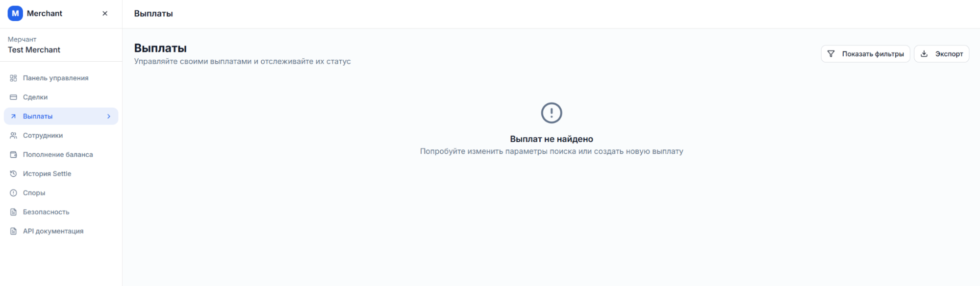The height and width of the screenshot is (286, 980).
Task: Open Пополнение баланса wallet page
Action: (x=58, y=154)
